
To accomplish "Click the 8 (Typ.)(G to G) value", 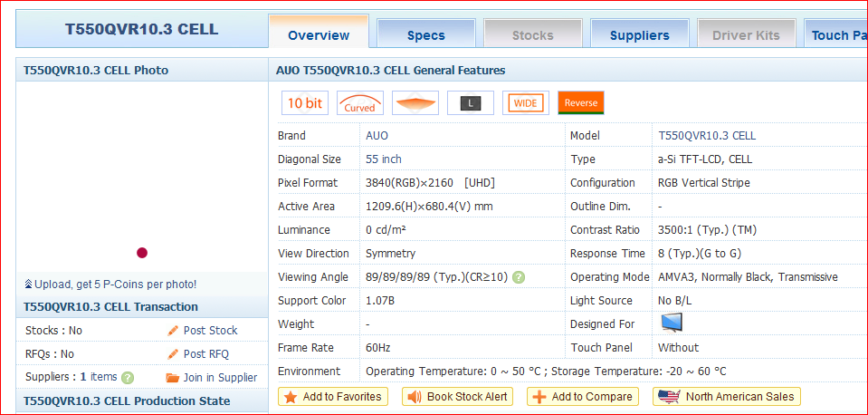I will pos(700,254).
